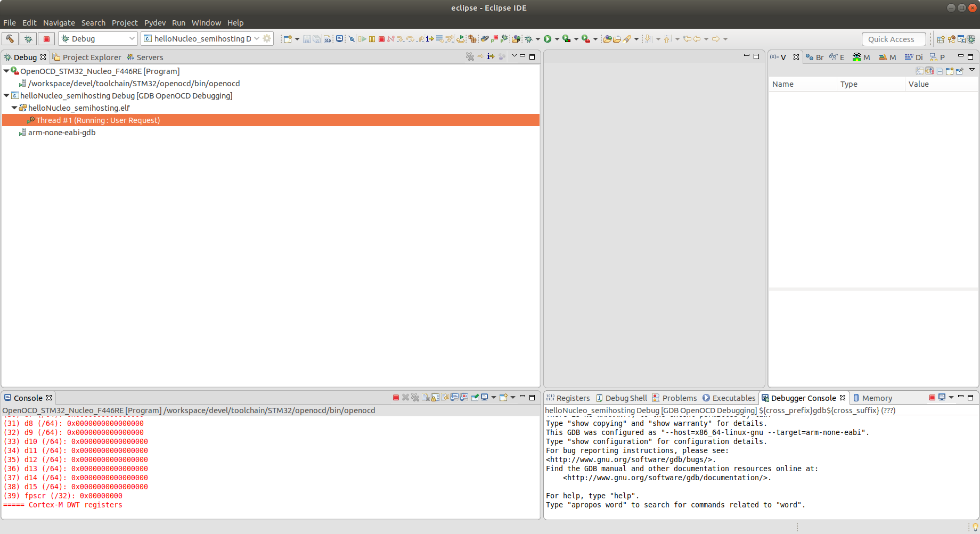Click the Open Console monitor toolbar icon
The height and width of the screenshot is (534, 980).
(339, 39)
